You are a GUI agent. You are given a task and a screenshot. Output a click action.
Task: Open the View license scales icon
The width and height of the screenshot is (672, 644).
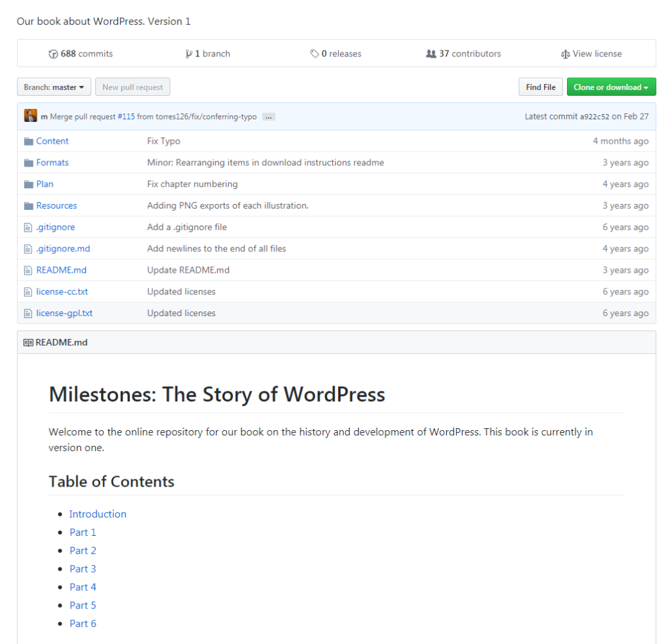pyautogui.click(x=566, y=54)
